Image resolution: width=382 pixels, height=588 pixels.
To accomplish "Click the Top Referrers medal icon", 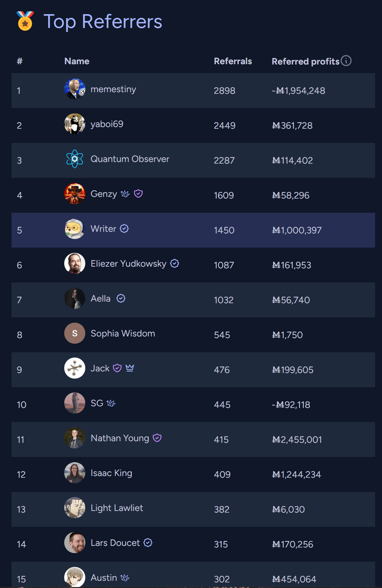I will pos(25,21).
